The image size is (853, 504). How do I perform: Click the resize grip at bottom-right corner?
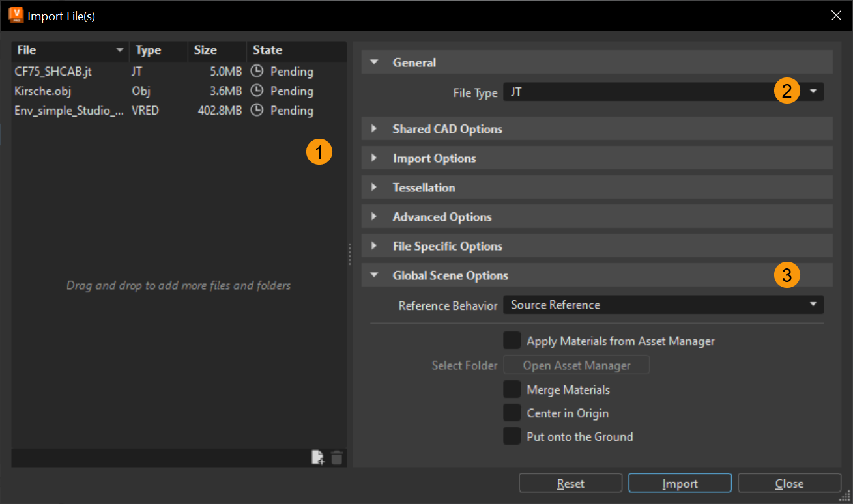845,497
